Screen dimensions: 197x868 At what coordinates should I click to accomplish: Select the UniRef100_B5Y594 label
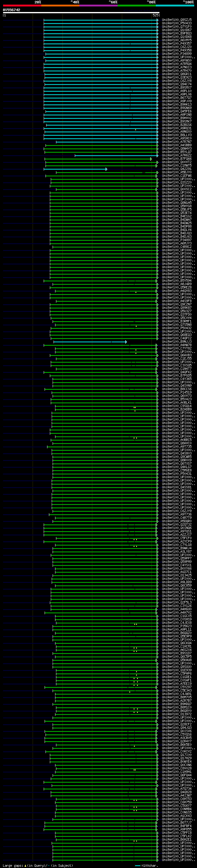tap(177, 281)
